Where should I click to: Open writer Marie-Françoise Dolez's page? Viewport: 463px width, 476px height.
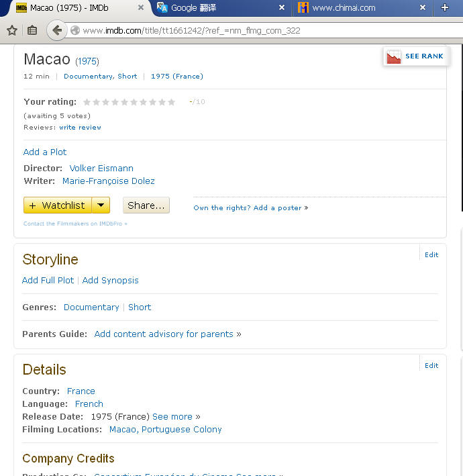tap(108, 181)
